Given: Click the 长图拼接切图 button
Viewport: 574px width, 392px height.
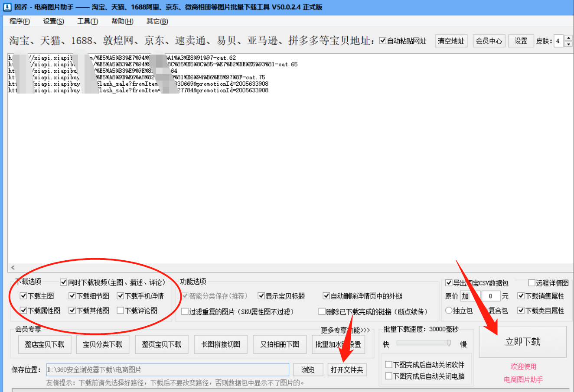Looking at the screenshot, I should point(221,344).
